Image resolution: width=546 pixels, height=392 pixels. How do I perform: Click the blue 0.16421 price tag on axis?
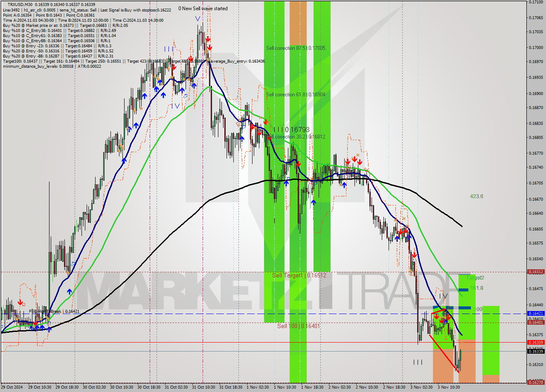click(x=536, y=314)
